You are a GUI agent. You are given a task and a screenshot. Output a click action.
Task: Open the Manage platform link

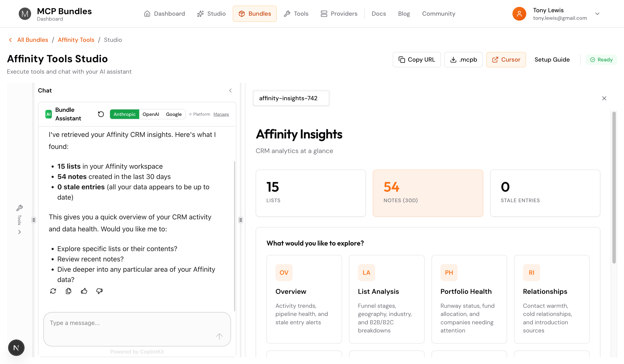point(221,114)
